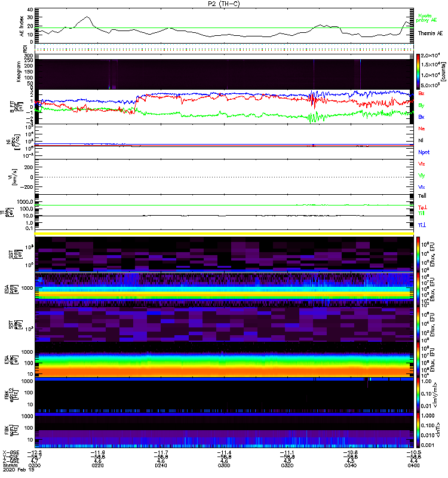Select the Themis AE legend label
448x478 pixels.
tap(430, 33)
